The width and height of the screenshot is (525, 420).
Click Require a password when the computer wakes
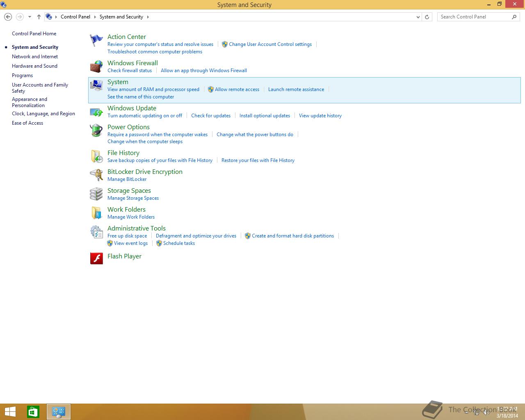(x=157, y=135)
